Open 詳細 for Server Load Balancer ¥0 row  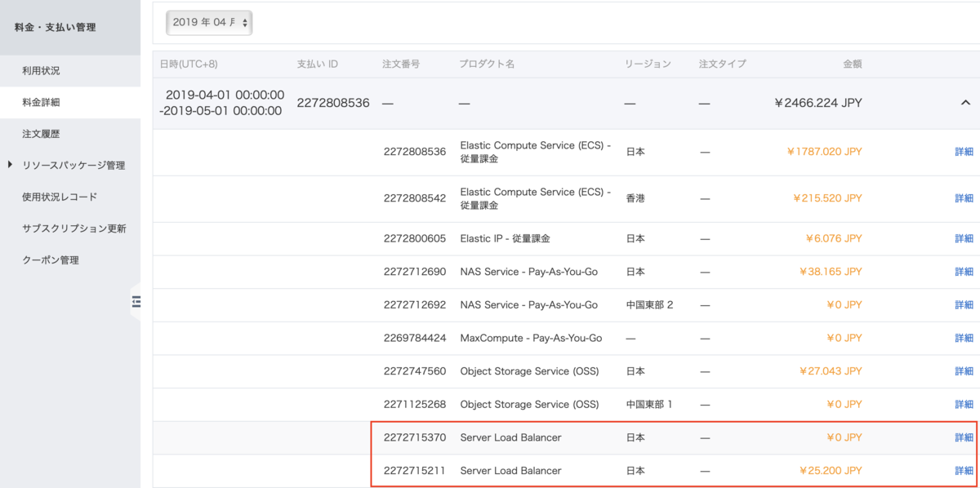point(964,437)
